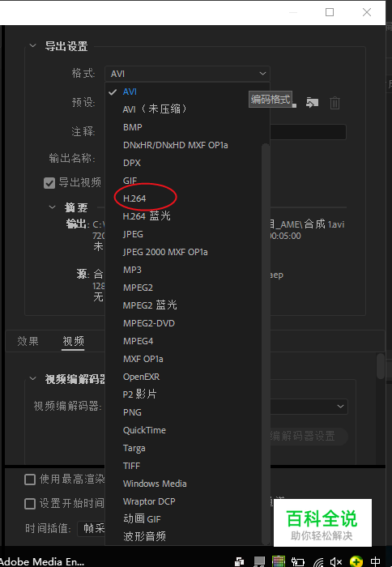392x567 pixels.
Task: Click the muted speaker volume tray icon
Action: pyautogui.click(x=336, y=561)
